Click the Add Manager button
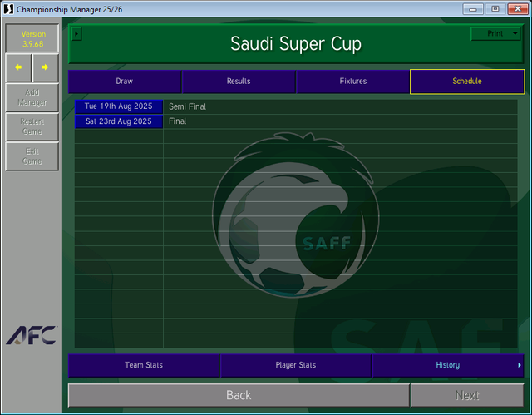Image resolution: width=532 pixels, height=415 pixels. (x=32, y=97)
